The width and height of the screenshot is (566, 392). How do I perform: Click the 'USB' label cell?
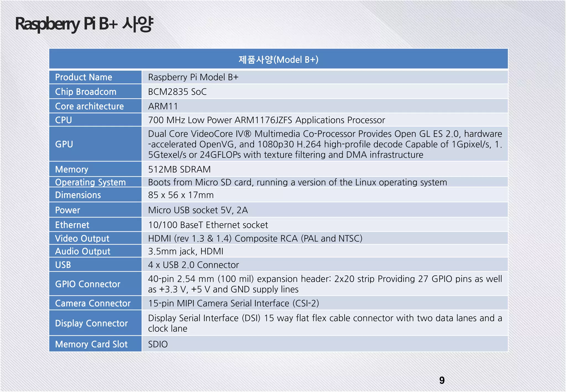pos(95,265)
